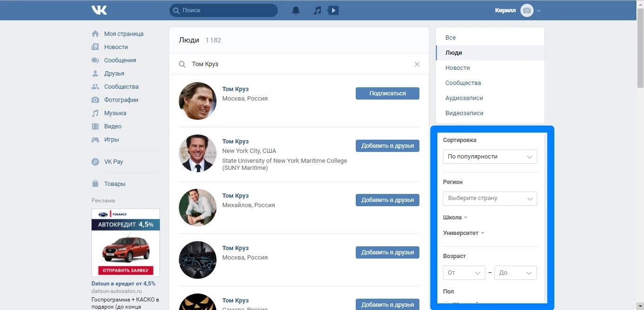Click the Кирилл profile avatar

pyautogui.click(x=527, y=10)
